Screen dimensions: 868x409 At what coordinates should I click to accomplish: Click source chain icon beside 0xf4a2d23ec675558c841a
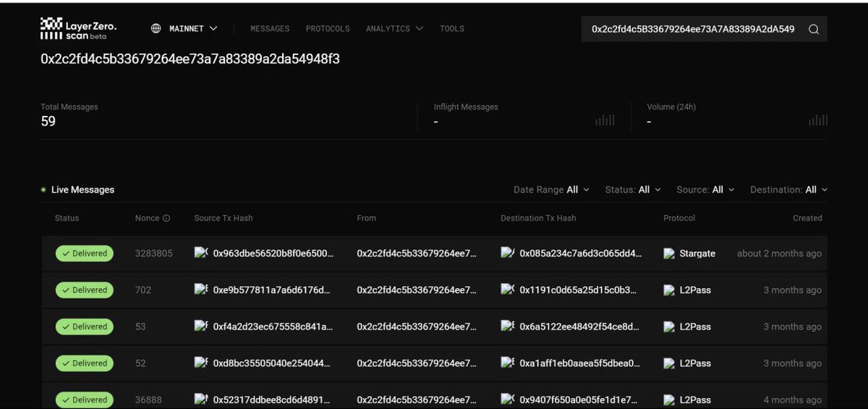201,326
